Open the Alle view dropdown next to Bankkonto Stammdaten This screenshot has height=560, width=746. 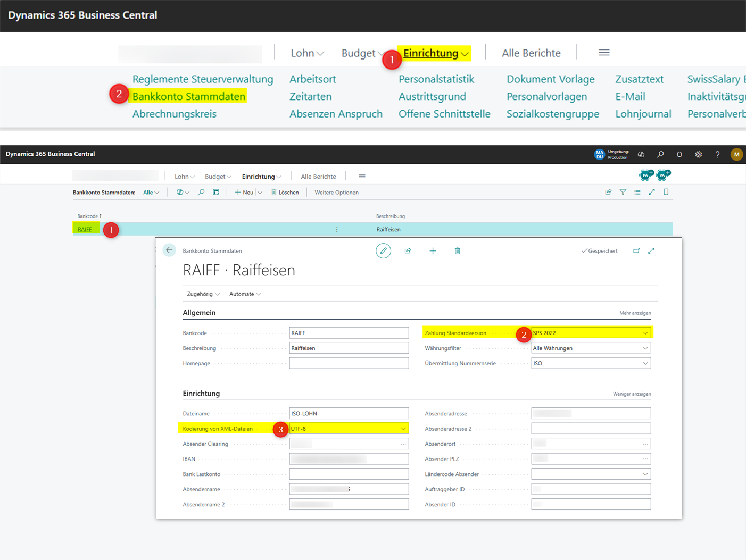click(151, 193)
